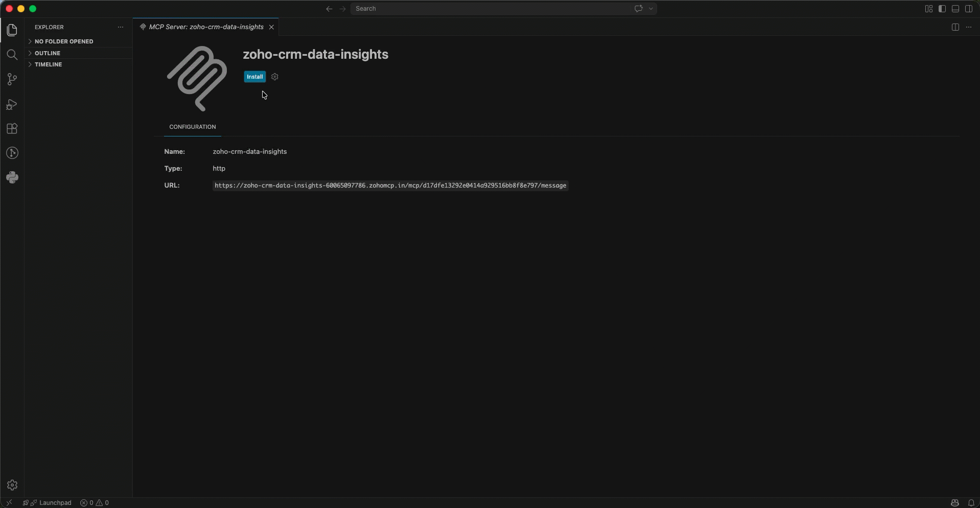The image size is (980, 508).
Task: Click the zoho-crm-data-insights page heading
Action: pos(316,54)
